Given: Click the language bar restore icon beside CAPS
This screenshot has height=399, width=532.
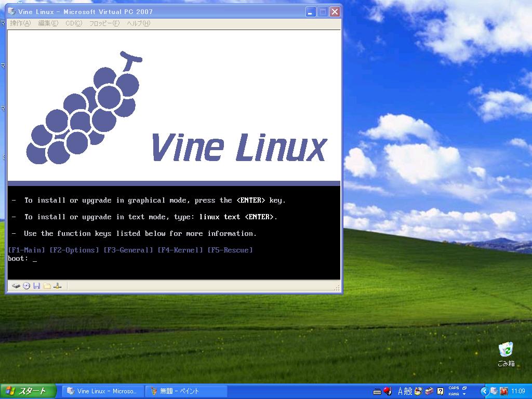Looking at the screenshot, I should tap(464, 388).
